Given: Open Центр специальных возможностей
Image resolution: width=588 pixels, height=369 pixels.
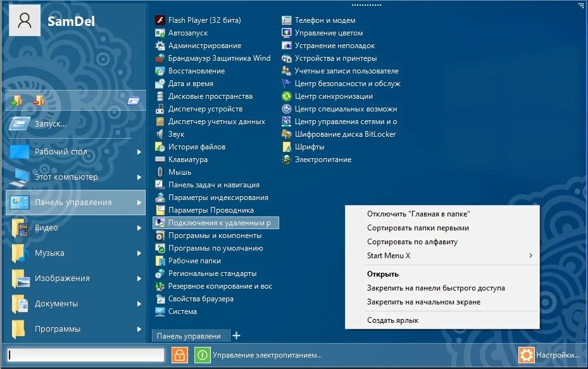Looking at the screenshot, I should (x=339, y=109).
